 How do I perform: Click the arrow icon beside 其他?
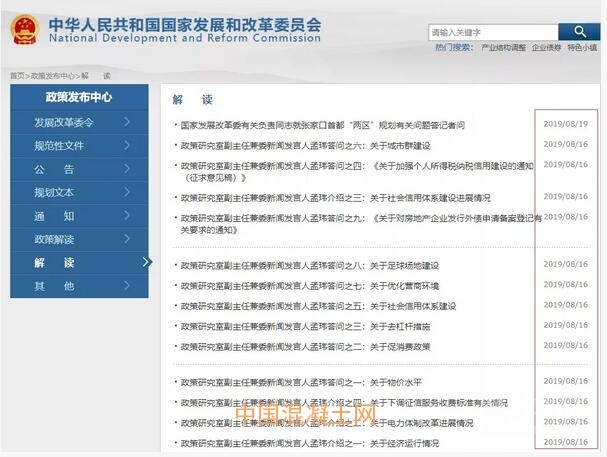coord(128,286)
